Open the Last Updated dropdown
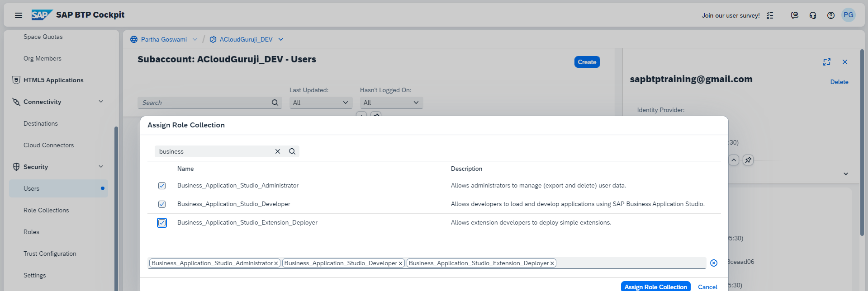Viewport: 868px width, 291px height. pos(321,103)
